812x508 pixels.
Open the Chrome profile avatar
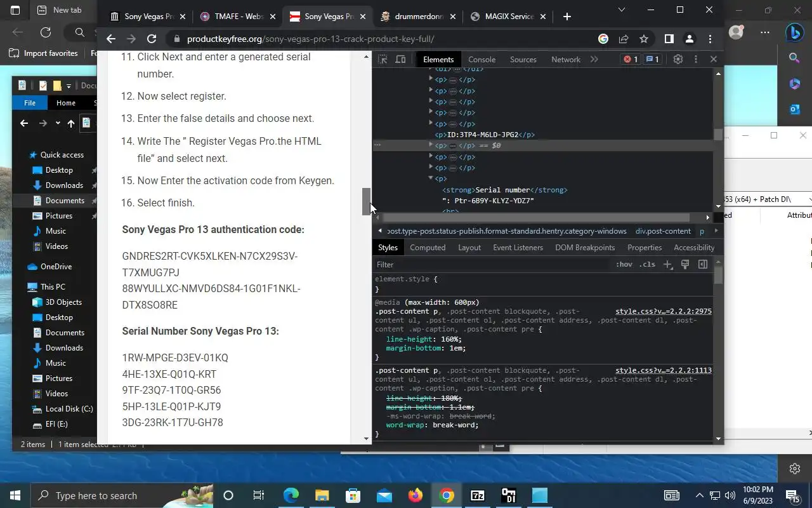coord(690,39)
